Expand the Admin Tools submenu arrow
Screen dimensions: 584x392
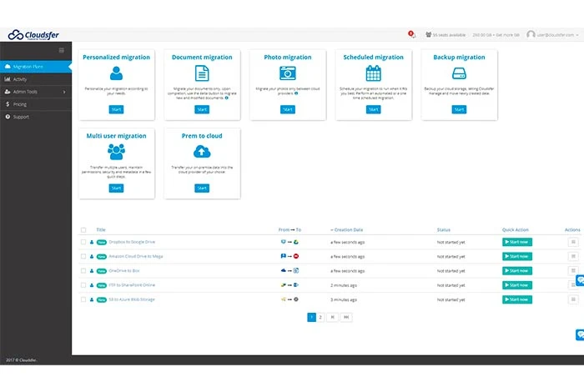(64, 92)
